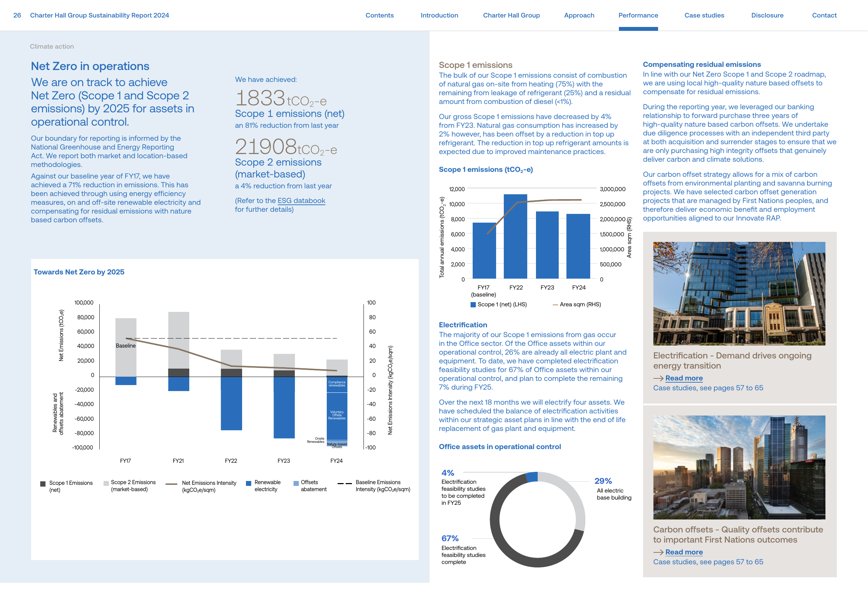
Task: Open the ESG databook link
Action: click(301, 201)
